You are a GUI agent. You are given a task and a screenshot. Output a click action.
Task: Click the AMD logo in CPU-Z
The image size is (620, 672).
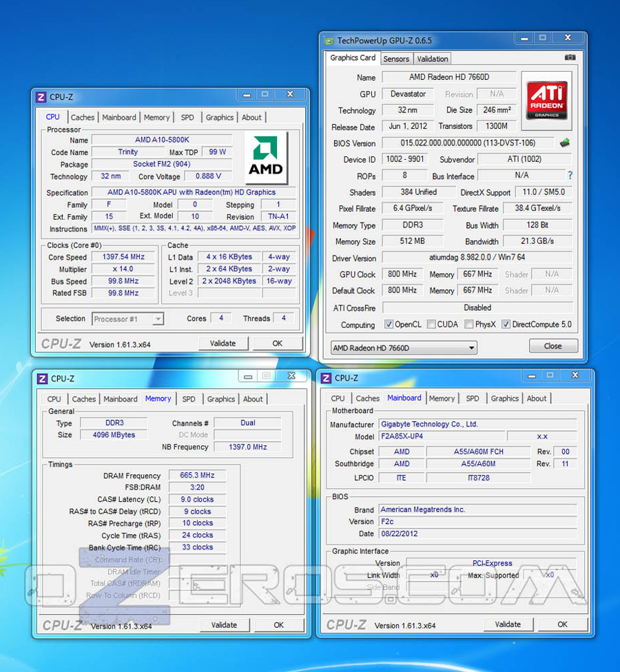[x=266, y=157]
